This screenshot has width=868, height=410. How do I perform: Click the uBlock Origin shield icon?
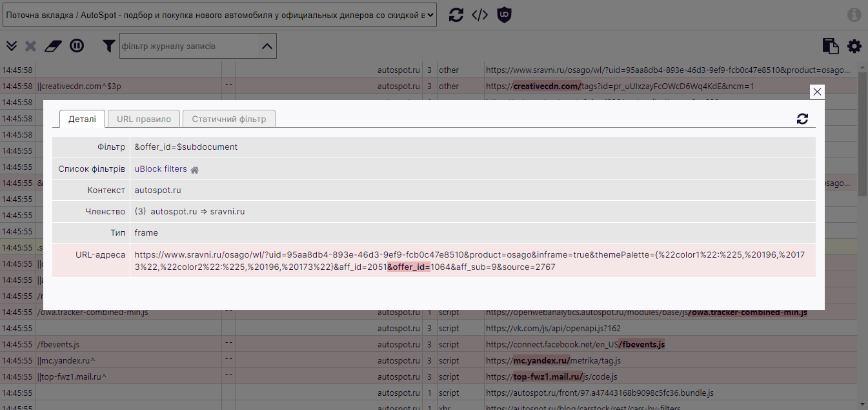504,14
